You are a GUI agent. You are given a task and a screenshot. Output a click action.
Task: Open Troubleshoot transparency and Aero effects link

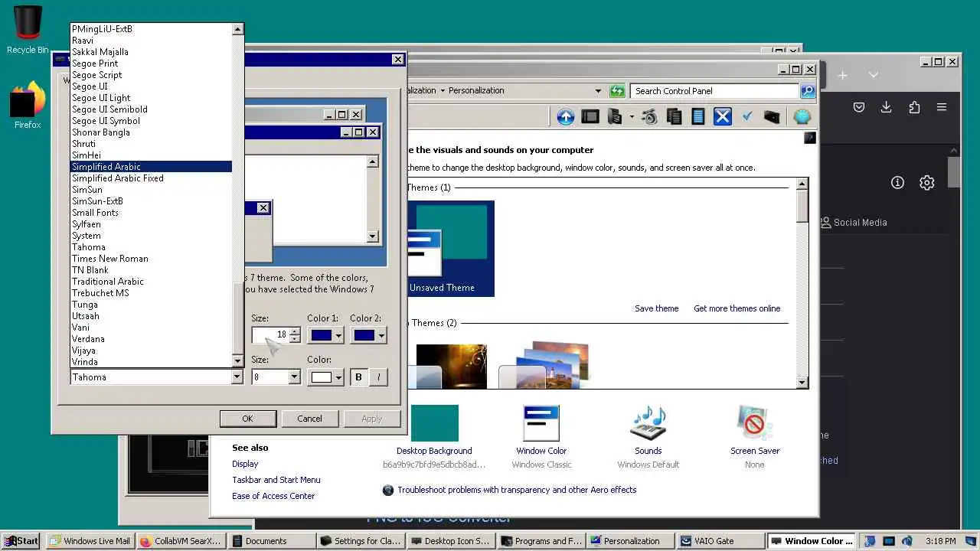pyautogui.click(x=517, y=490)
